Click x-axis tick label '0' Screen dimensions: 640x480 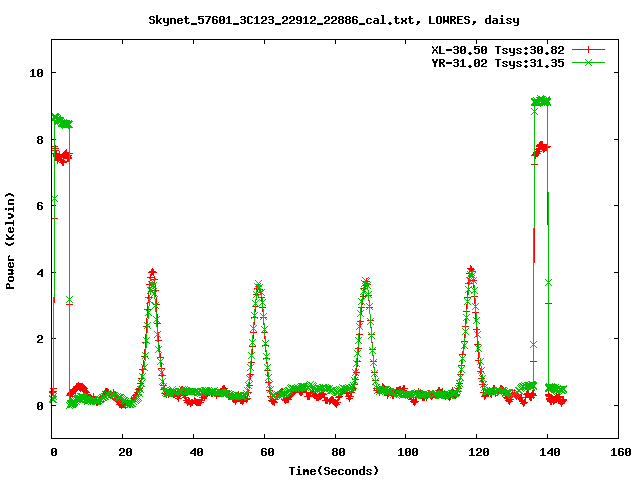(54, 452)
